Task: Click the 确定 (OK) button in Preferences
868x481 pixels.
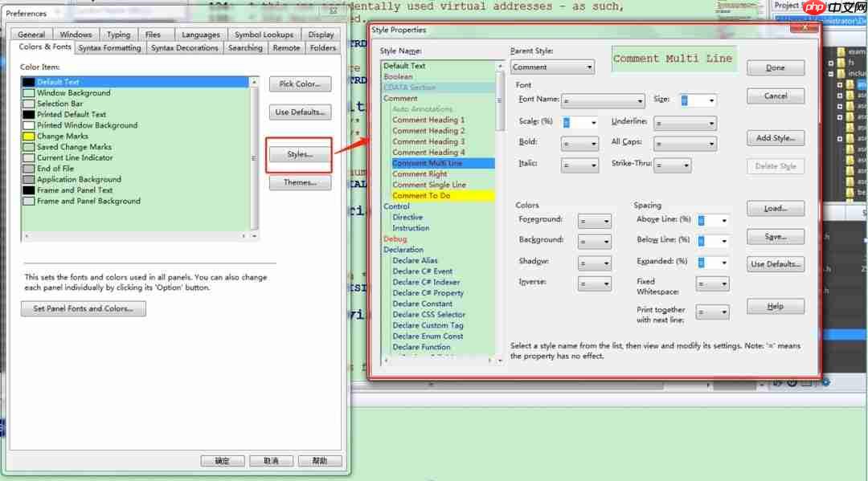Action: [x=222, y=461]
